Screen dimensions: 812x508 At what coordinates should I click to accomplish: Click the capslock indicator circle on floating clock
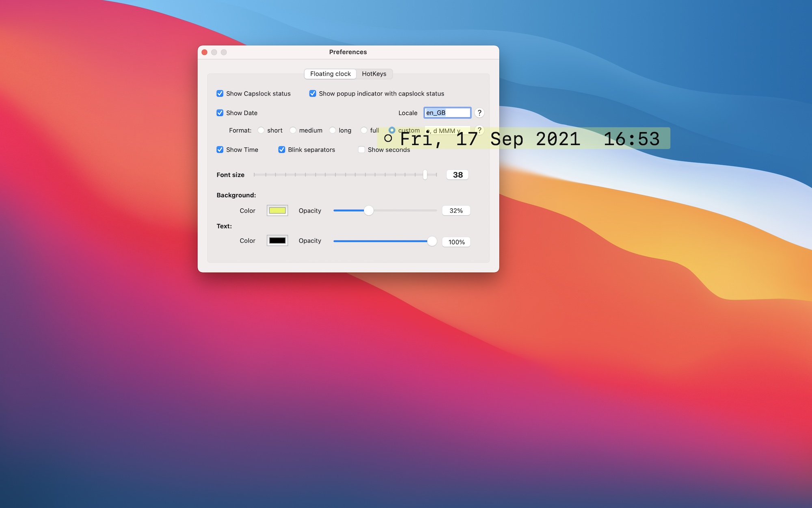pos(388,139)
